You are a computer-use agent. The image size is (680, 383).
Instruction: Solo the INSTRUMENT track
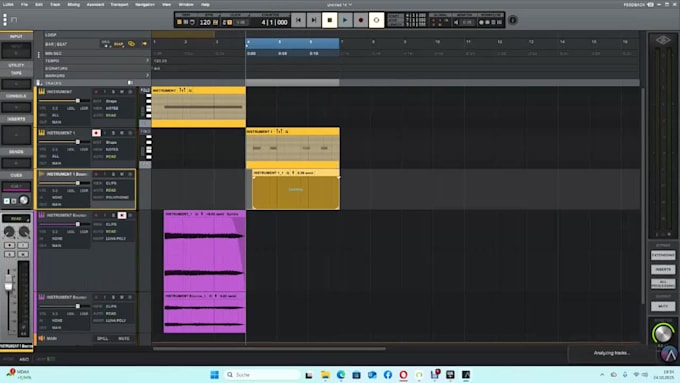click(x=114, y=92)
